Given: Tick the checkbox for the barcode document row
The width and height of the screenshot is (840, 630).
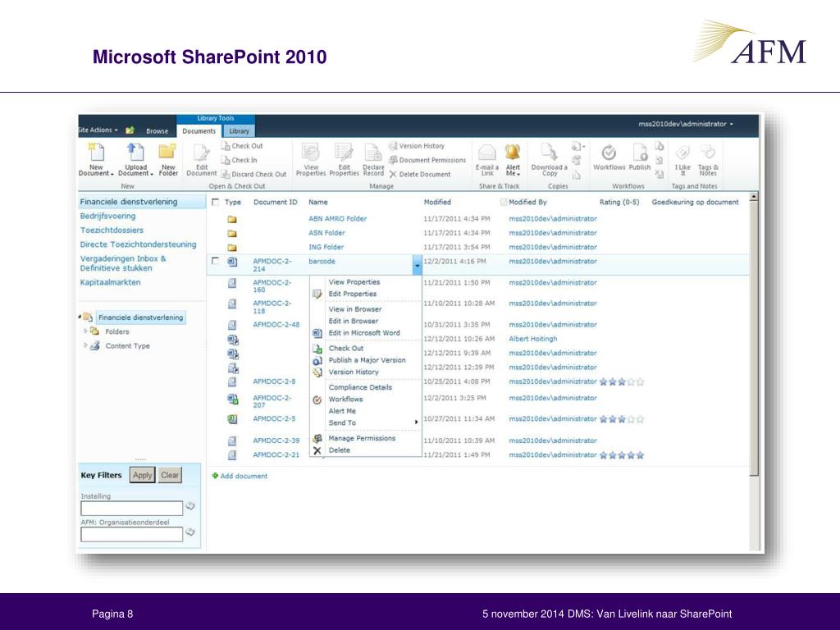Looking at the screenshot, I should pyautogui.click(x=216, y=261).
